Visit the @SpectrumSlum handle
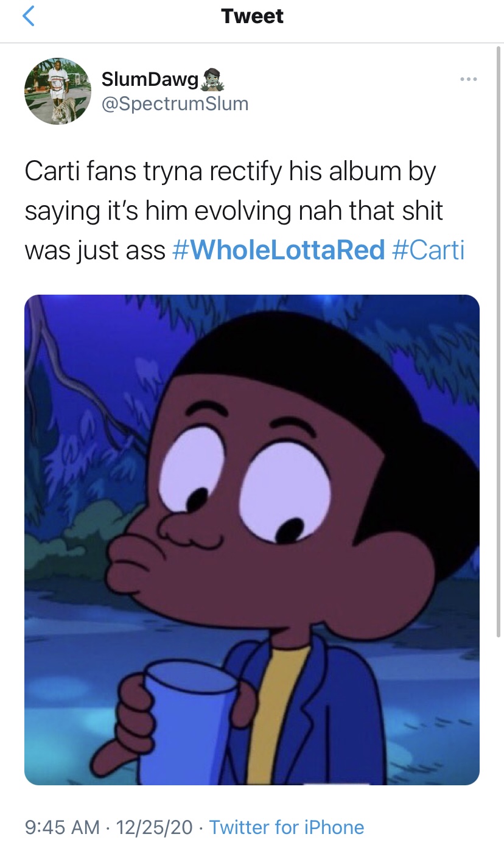This screenshot has height=848, width=504. click(175, 103)
